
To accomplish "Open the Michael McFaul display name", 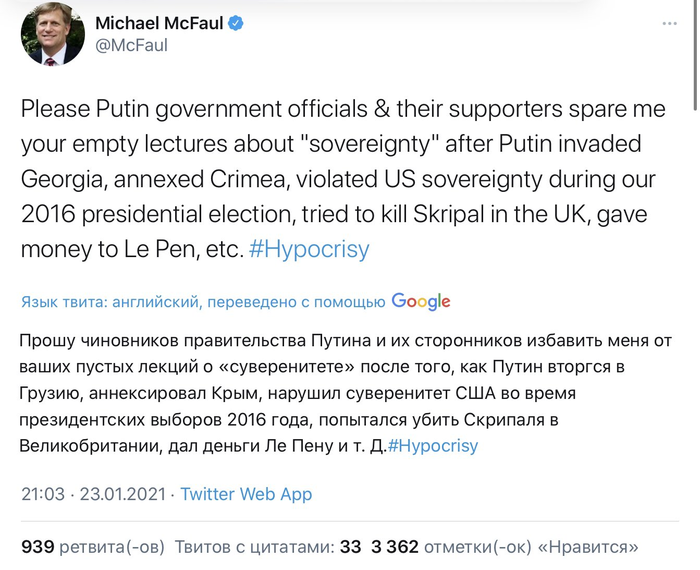I will tap(158, 22).
